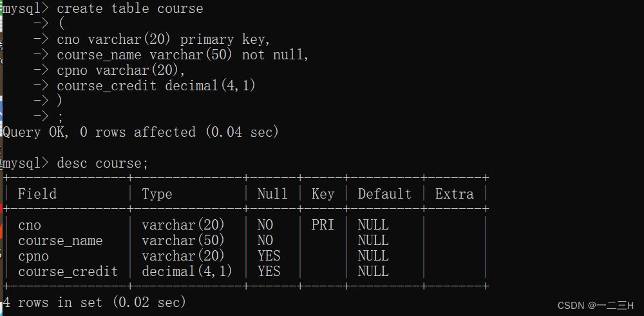Click the cpno cell in the Field column
This screenshot has height=316, width=644.
click(x=33, y=256)
